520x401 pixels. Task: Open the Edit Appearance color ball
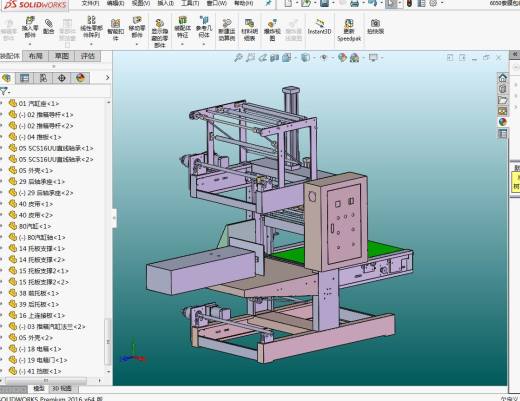tap(342, 58)
